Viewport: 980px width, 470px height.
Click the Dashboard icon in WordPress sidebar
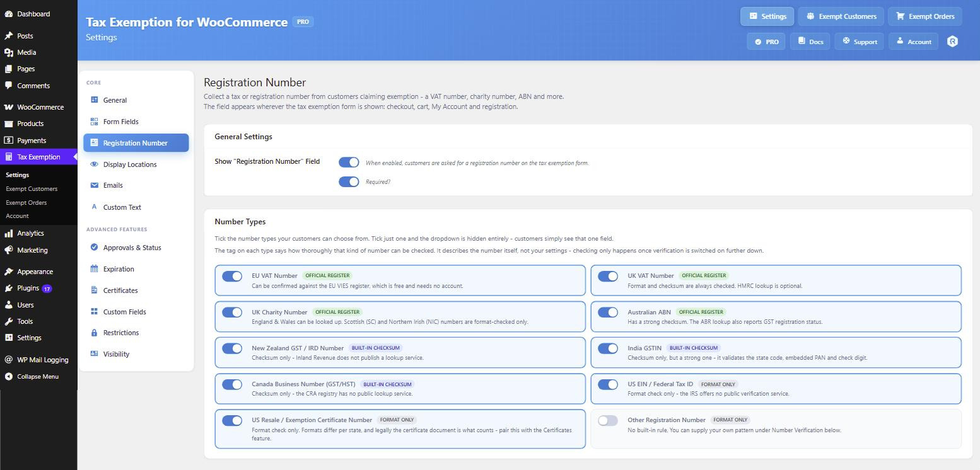tap(8, 14)
